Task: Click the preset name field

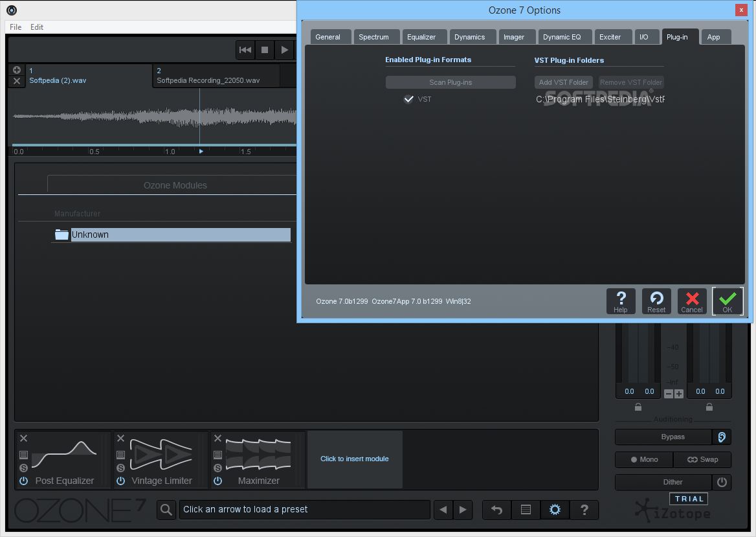Action: tap(304, 510)
